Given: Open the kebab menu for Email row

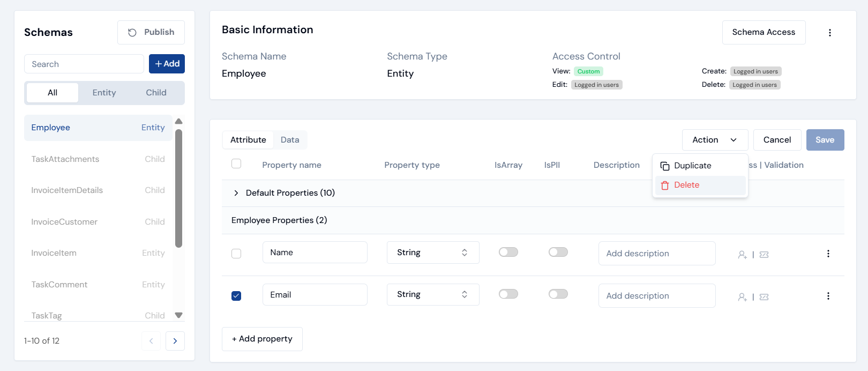Looking at the screenshot, I should point(828,296).
